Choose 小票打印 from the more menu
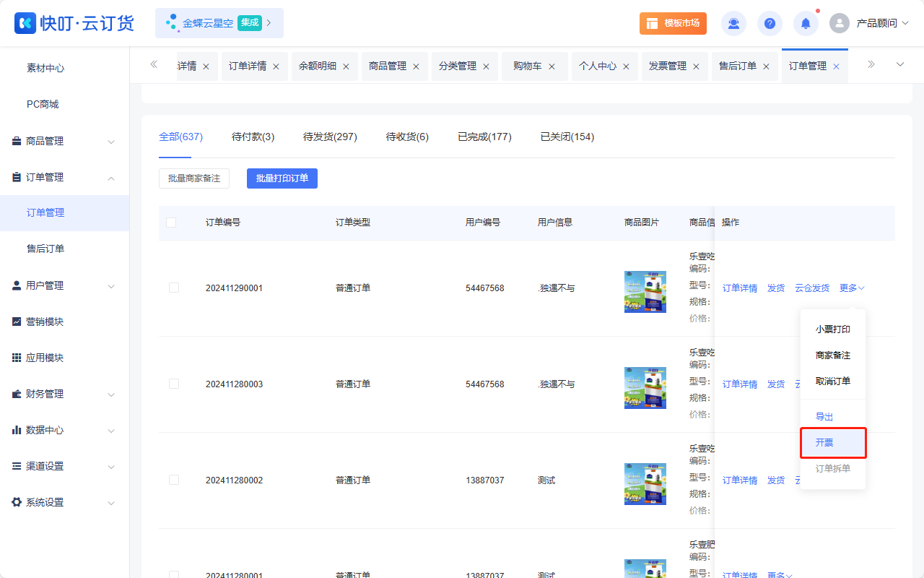The height and width of the screenshot is (578, 924). click(833, 329)
